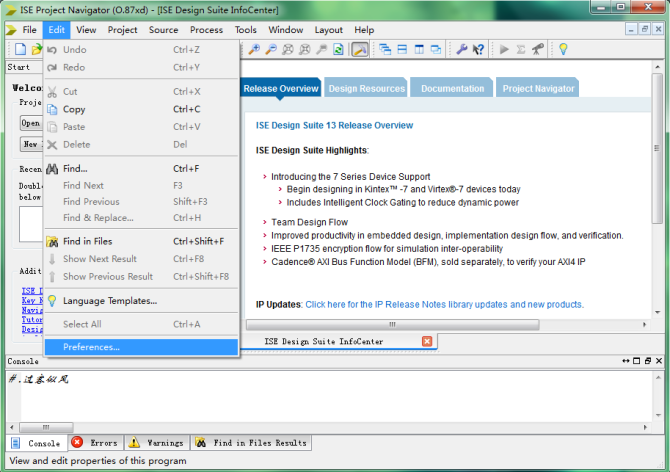Click the Start panel tab label
Viewport: 670px width, 472px height.
(19, 67)
